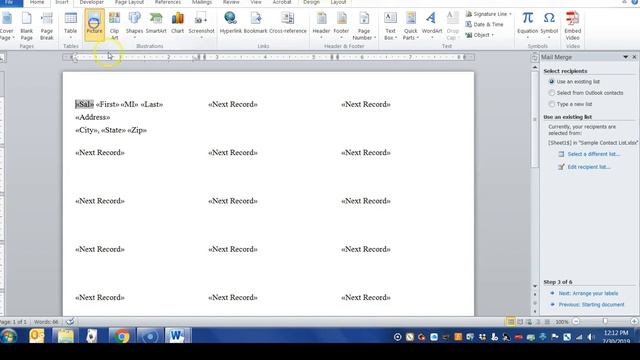Screen dimensions: 640x360
Task: Click the «Address» merge field
Action: [93, 118]
